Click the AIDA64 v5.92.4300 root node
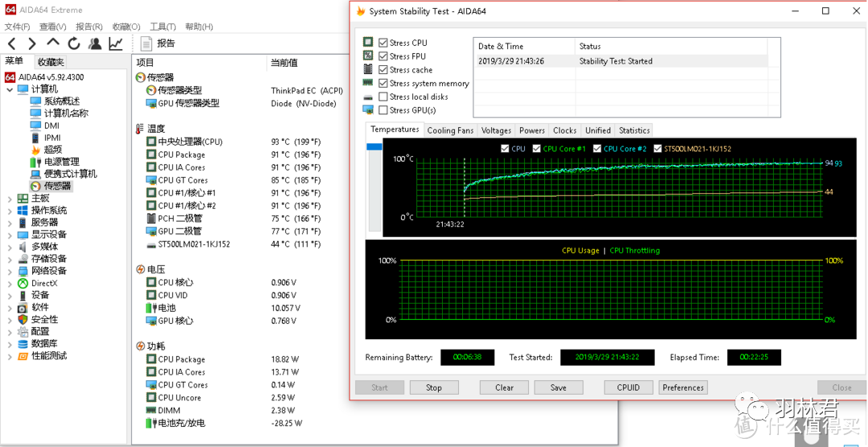 click(51, 77)
